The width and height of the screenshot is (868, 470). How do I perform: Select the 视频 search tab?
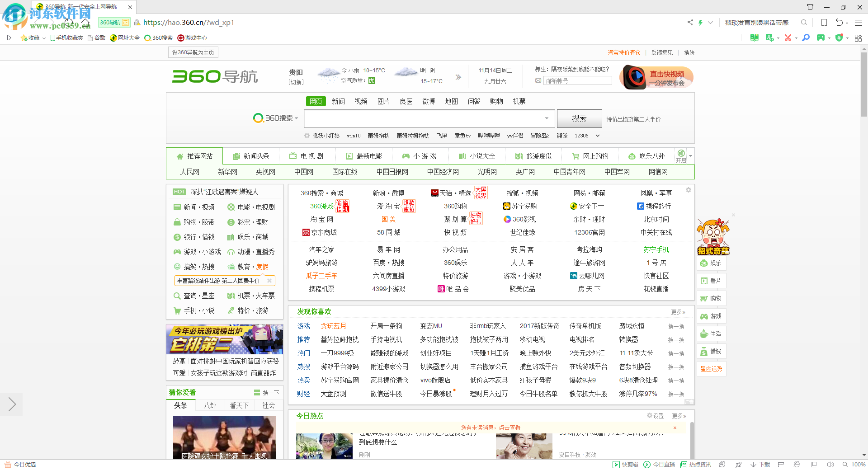pos(361,101)
